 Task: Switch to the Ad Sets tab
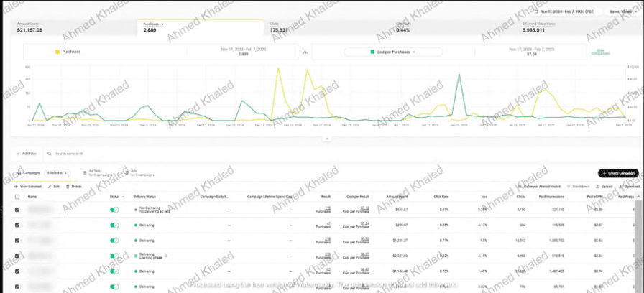[x=98, y=173]
